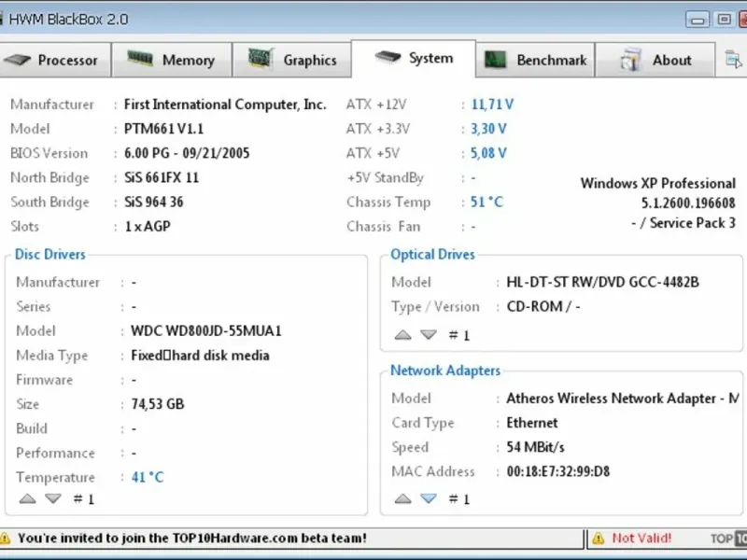The height and width of the screenshot is (560, 747).
Task: Show next optical drive with down arrow
Action: pyautogui.click(x=429, y=335)
